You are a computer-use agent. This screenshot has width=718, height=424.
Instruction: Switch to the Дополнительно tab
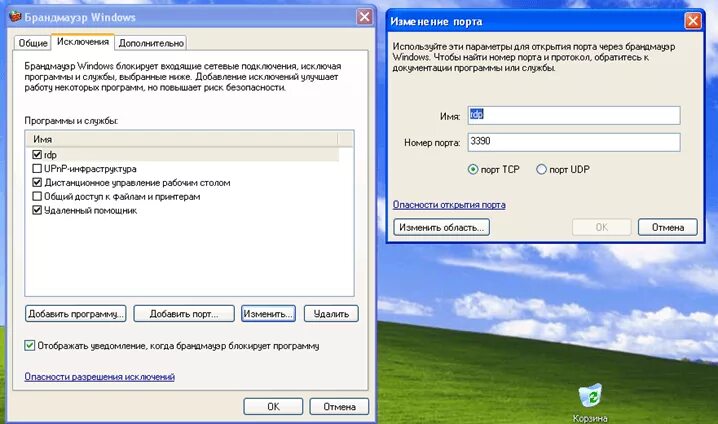151,43
